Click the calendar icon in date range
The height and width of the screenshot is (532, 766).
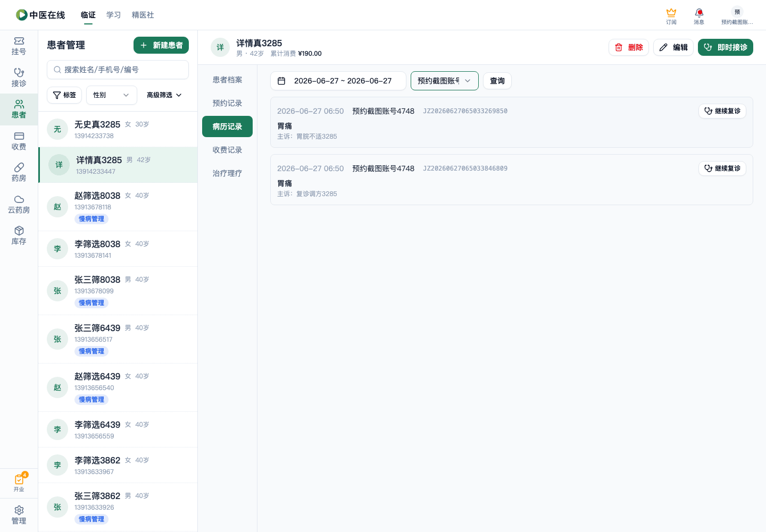[x=281, y=81]
